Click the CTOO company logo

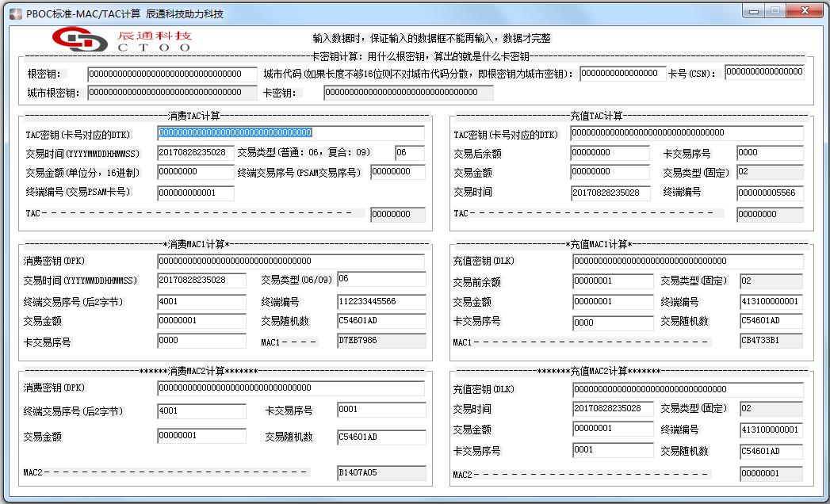122,40
